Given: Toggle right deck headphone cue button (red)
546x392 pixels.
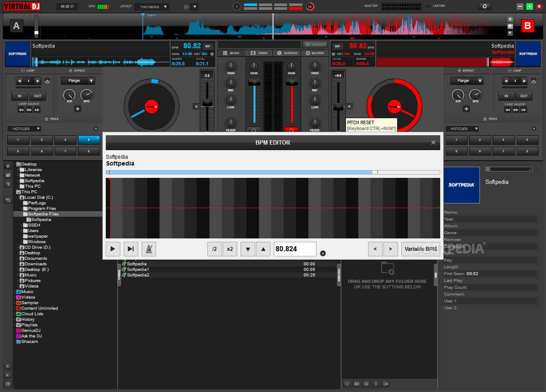Looking at the screenshot, I should (x=292, y=130).
